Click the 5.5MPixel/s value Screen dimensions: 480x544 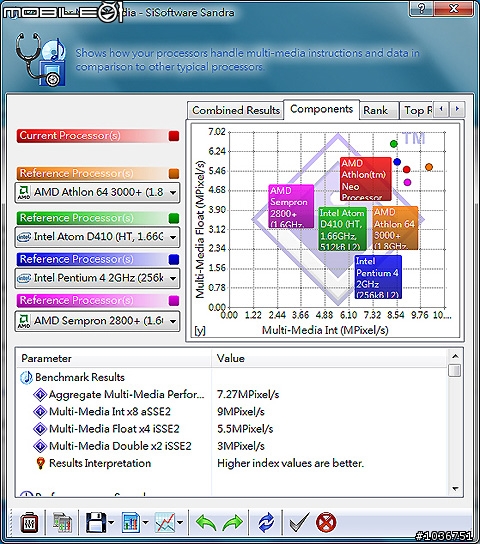click(245, 429)
